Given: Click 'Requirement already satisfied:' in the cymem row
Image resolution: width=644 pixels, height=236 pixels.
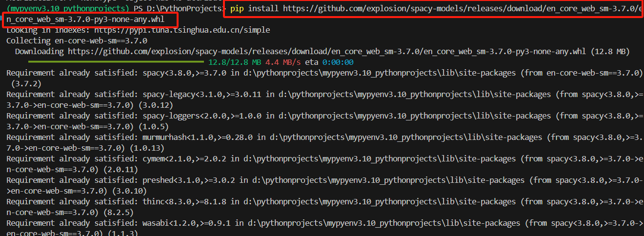Looking at the screenshot, I should tap(72, 159).
